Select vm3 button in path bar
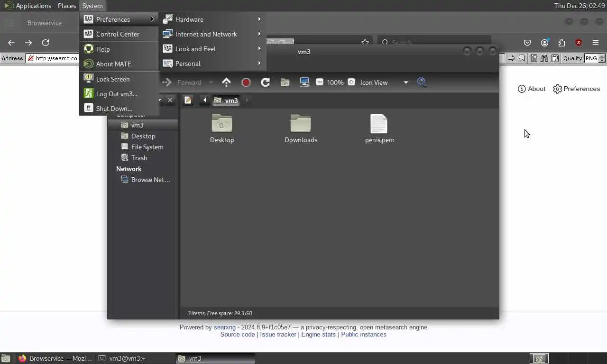The width and height of the screenshot is (607, 364). point(226,100)
